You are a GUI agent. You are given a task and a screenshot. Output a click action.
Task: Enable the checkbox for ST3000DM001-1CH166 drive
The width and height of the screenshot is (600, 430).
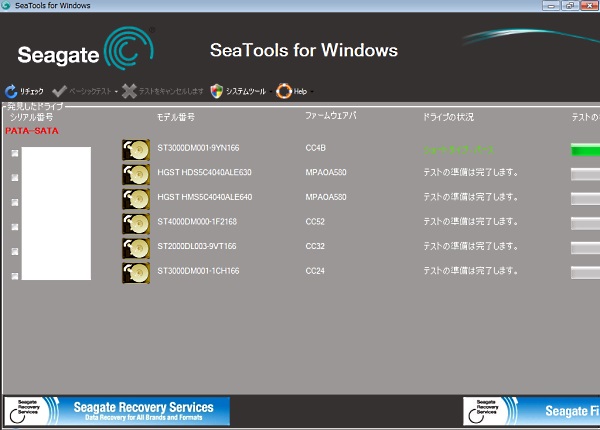click(x=14, y=275)
